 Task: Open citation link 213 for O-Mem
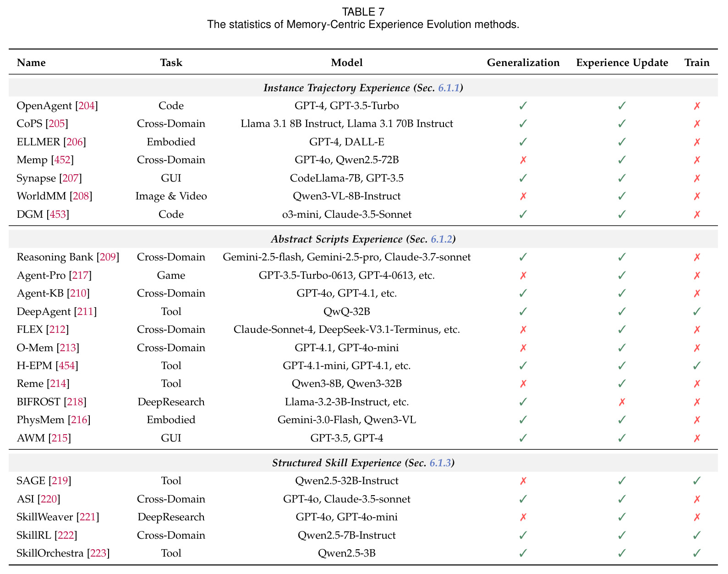tap(68, 348)
